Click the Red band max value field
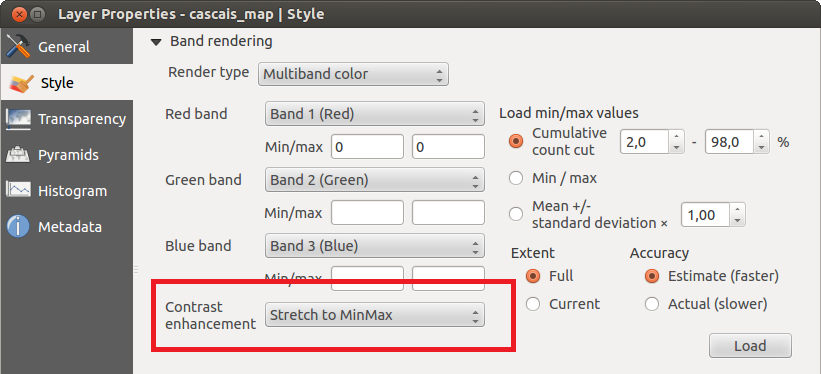 point(449,147)
